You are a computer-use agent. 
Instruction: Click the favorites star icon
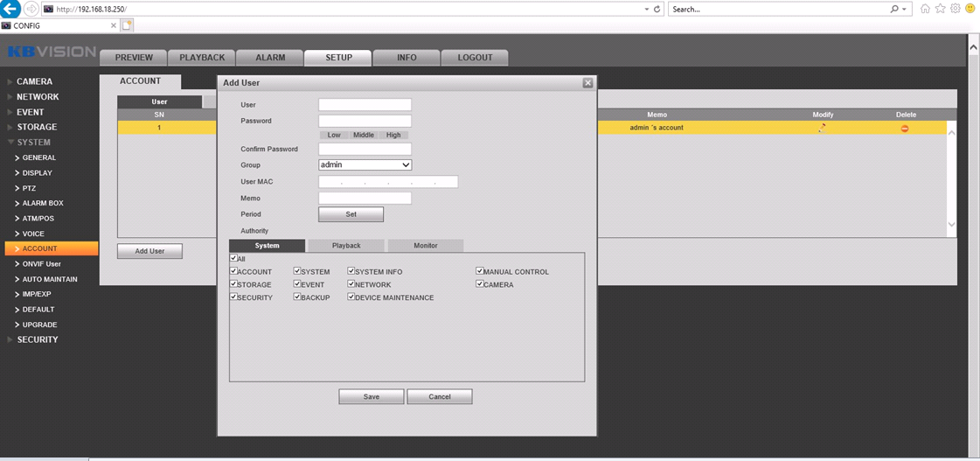(940, 9)
